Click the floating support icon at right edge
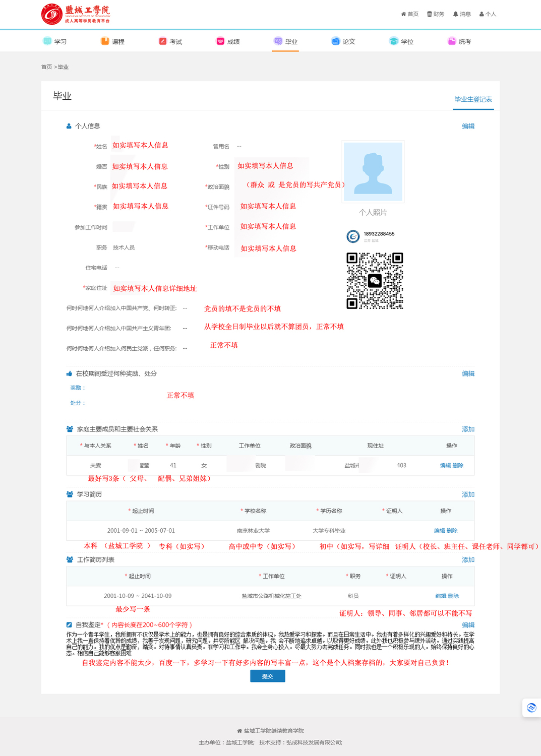Viewport: 541px width, 756px height. pos(531,708)
